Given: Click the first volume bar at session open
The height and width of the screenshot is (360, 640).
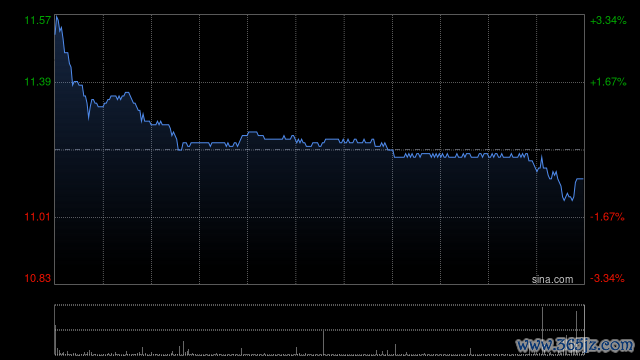Looking at the screenshot, I should pos(55,340).
